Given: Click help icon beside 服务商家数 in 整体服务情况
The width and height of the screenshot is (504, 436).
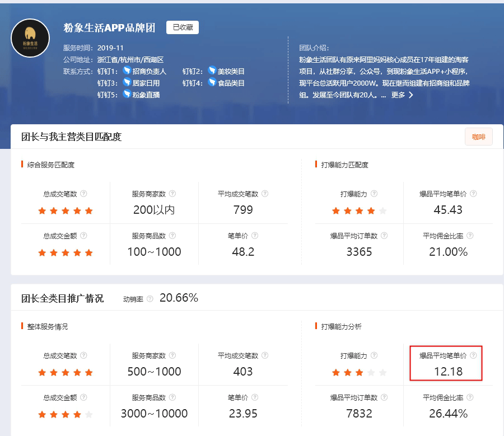Looking at the screenshot, I should click(x=172, y=356).
